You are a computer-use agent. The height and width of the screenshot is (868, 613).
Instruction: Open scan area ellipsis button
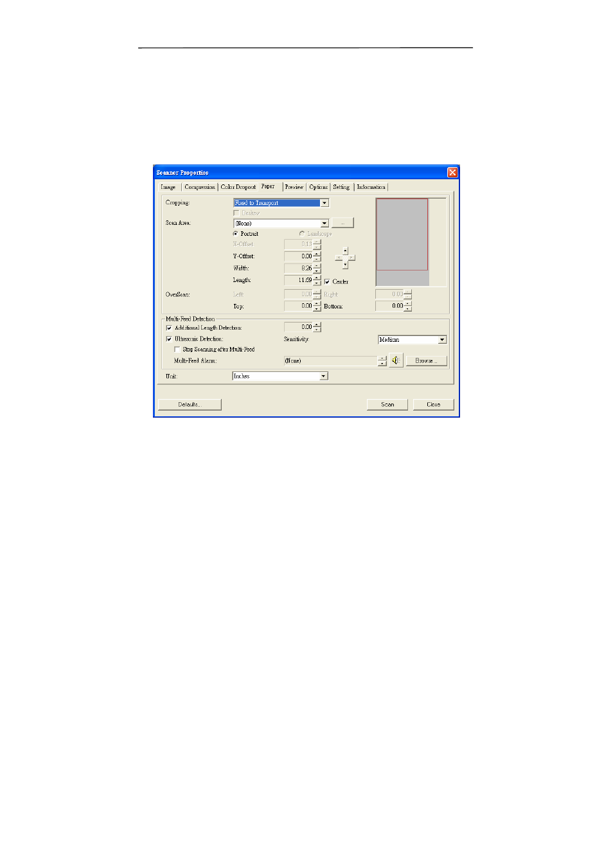tap(342, 223)
